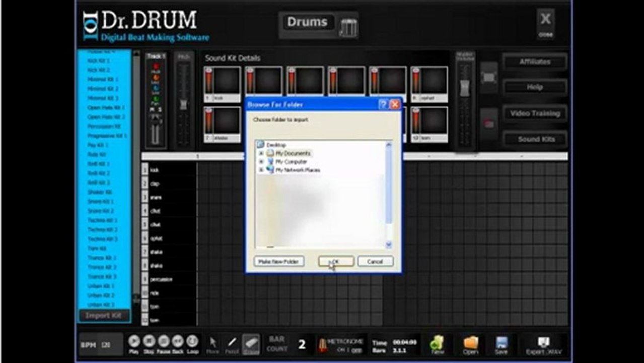The width and height of the screenshot is (644, 363).
Task: Select the Eraser tool
Action: pyautogui.click(x=251, y=343)
